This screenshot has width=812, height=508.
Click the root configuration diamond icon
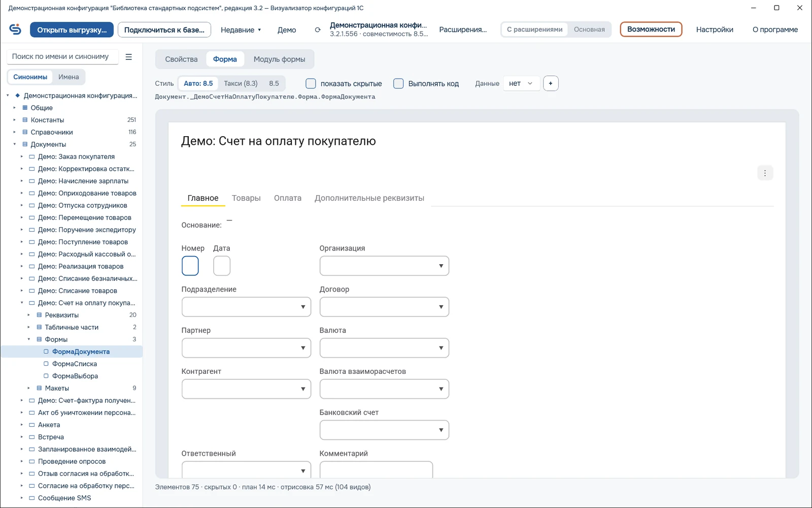[18, 96]
